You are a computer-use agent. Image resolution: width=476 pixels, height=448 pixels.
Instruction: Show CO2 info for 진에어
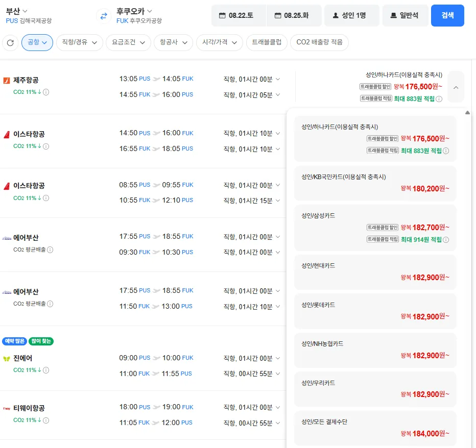46,370
